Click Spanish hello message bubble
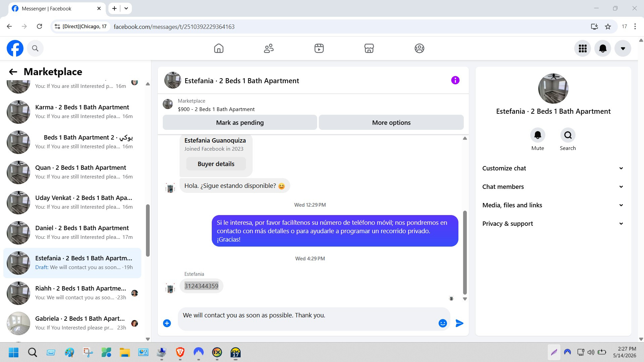This screenshot has width=644, height=362. coord(235,186)
